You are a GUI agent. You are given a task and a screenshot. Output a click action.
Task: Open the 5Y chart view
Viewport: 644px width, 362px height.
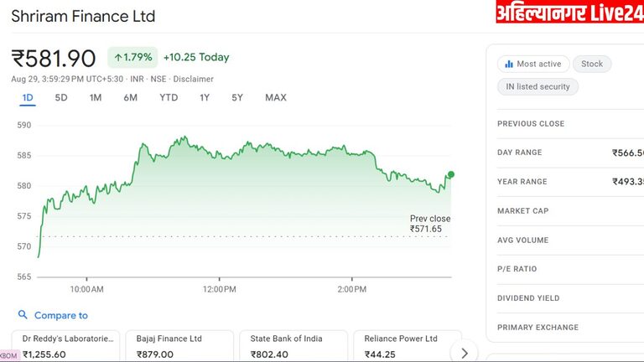coord(237,98)
